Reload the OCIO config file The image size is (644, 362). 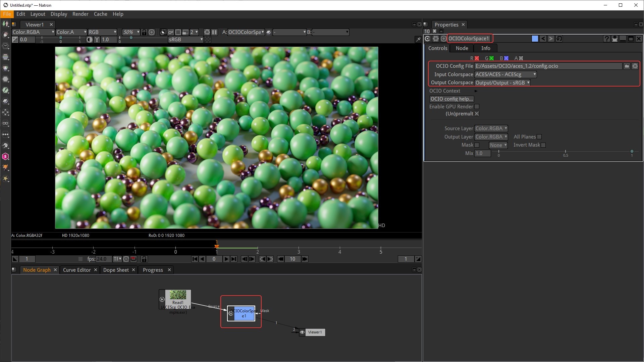click(x=635, y=66)
